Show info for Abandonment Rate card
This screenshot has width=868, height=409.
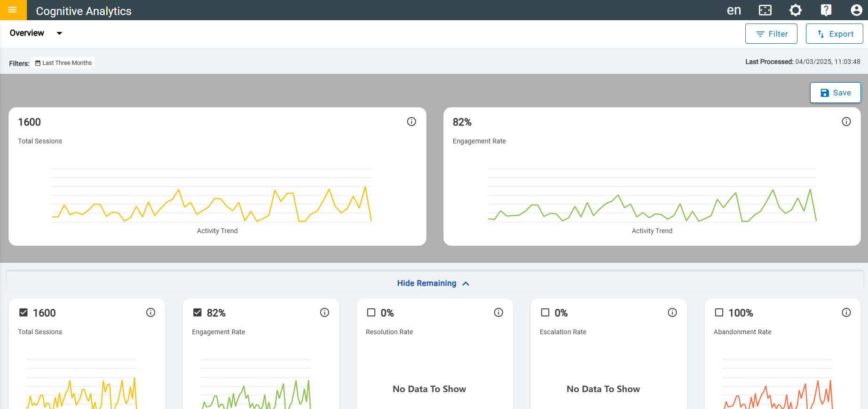click(846, 313)
